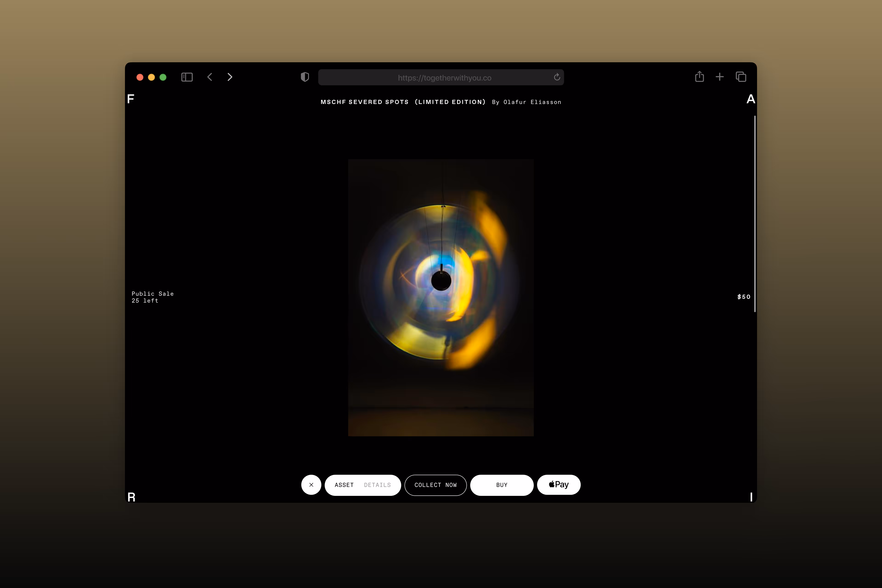This screenshot has height=588, width=882.
Task: Click the A letter in the corner
Action: point(751,99)
